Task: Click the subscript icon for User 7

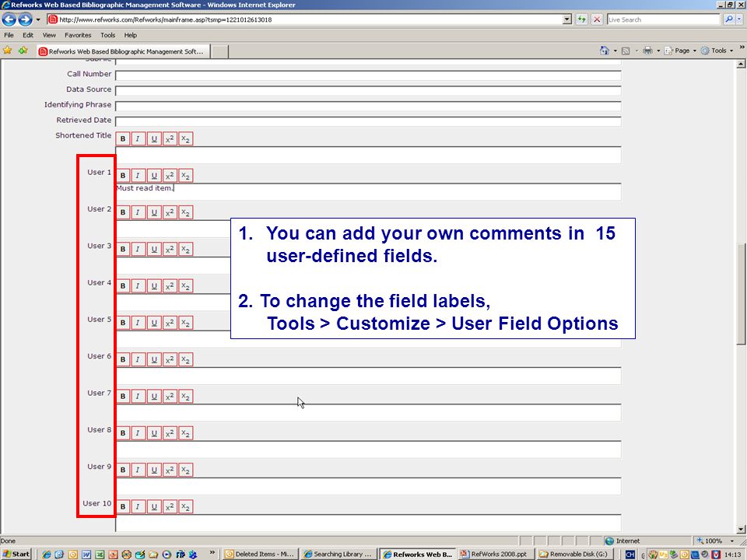Action: click(x=185, y=396)
